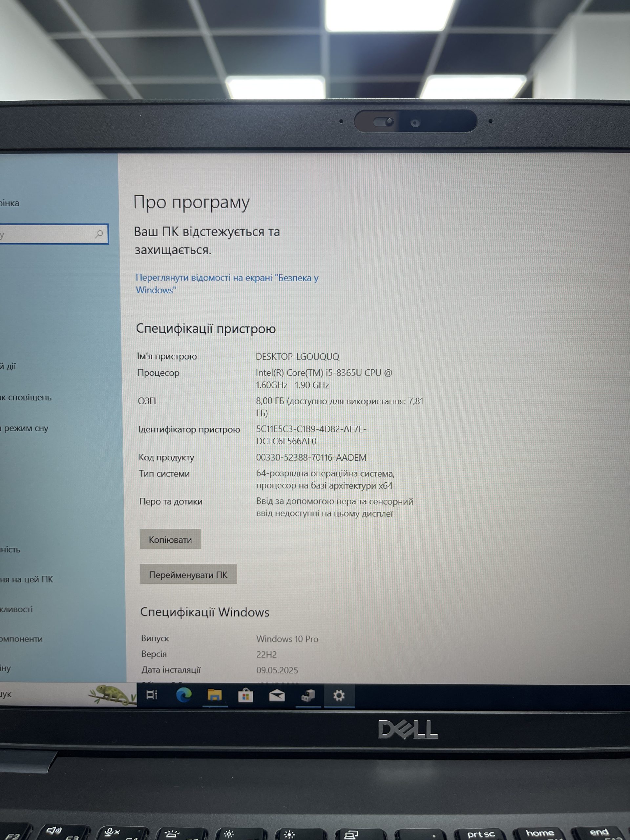Open the режим сну sidebar item
This screenshot has height=840, width=630.
(25, 428)
